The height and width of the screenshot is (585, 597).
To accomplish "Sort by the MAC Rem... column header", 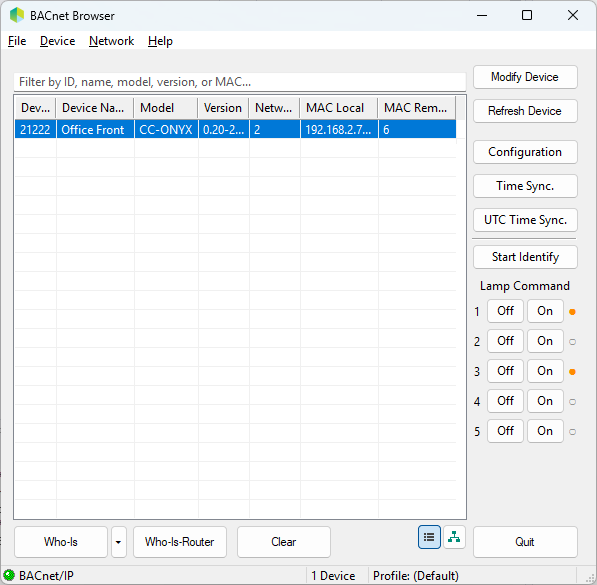I will click(417, 108).
